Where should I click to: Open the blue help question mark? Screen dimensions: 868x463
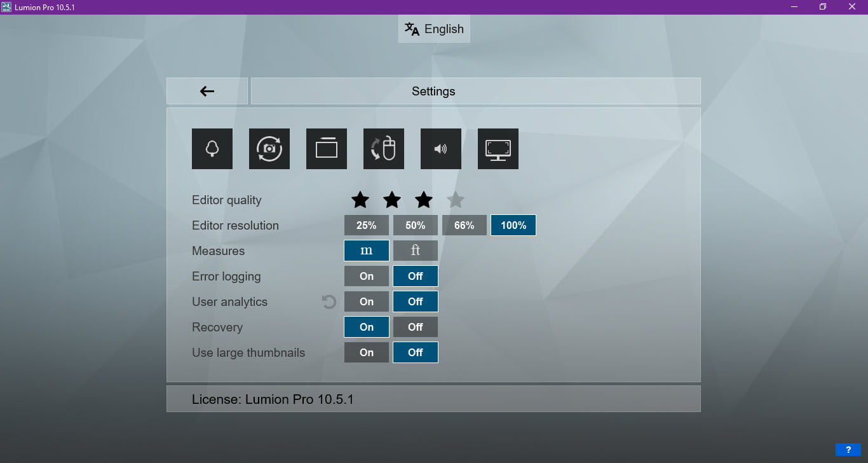tap(848, 450)
